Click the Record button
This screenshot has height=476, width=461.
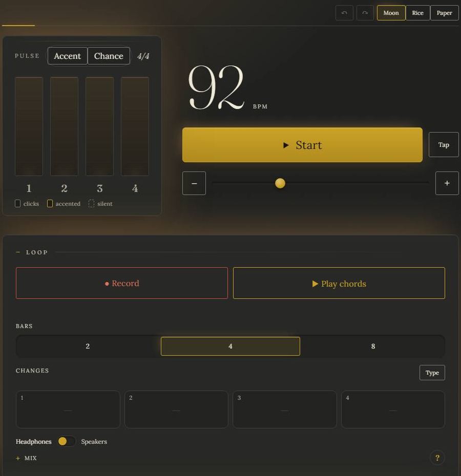click(x=121, y=283)
